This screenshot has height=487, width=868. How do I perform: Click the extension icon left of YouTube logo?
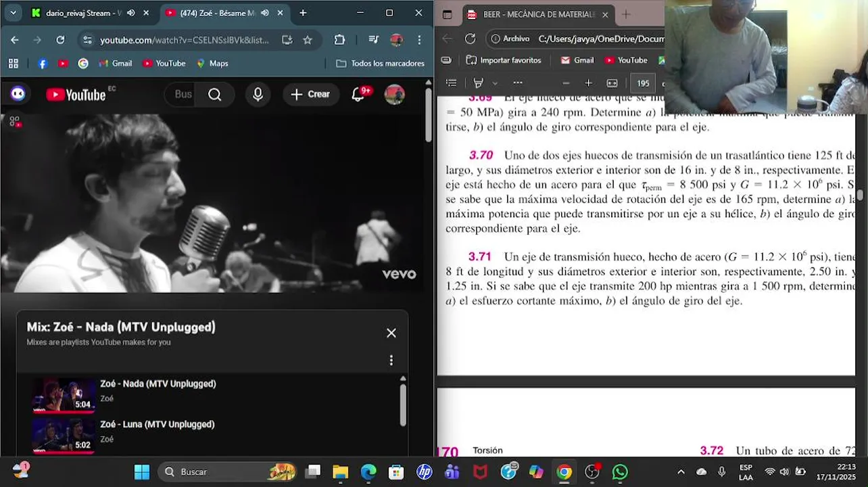coord(18,95)
